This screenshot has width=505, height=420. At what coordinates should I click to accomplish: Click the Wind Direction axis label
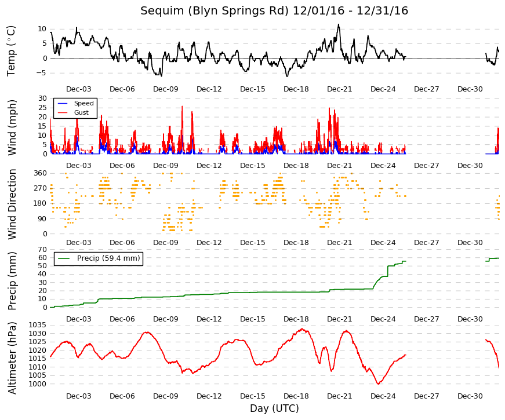[x=11, y=204]
